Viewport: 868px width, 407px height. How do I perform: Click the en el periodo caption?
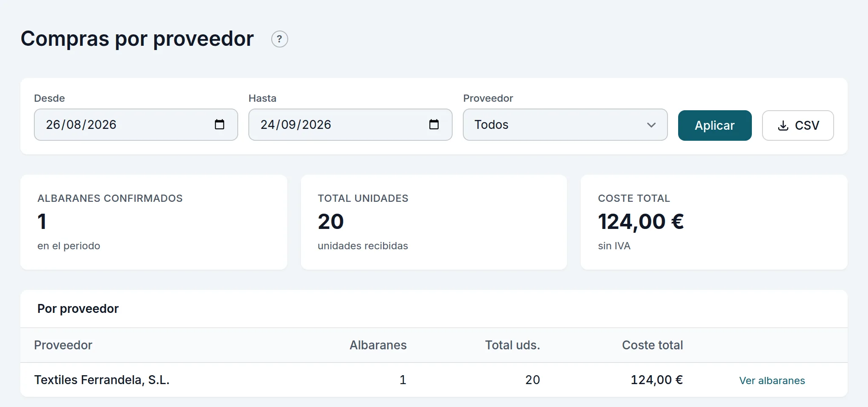click(x=69, y=246)
